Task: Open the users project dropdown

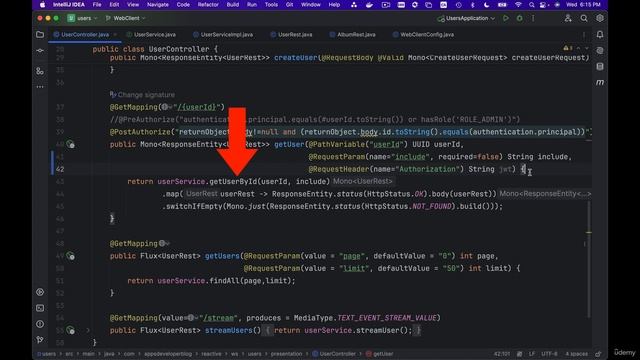Action: (83, 18)
